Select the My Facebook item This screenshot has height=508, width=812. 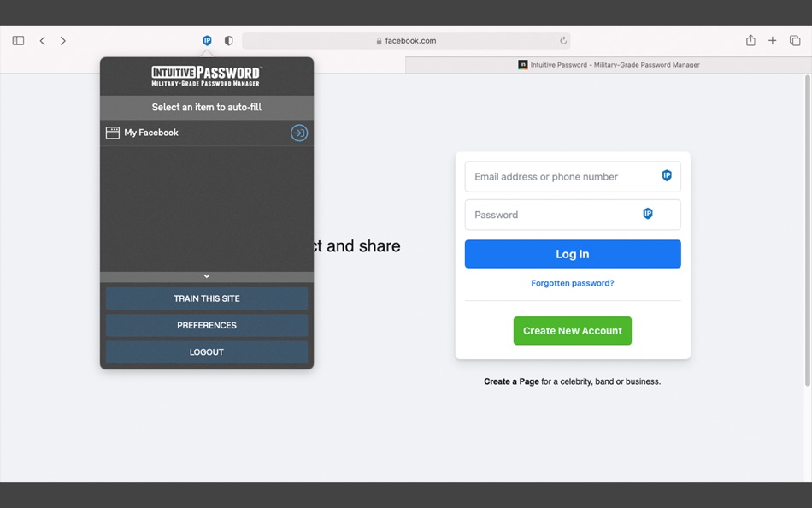click(207, 133)
